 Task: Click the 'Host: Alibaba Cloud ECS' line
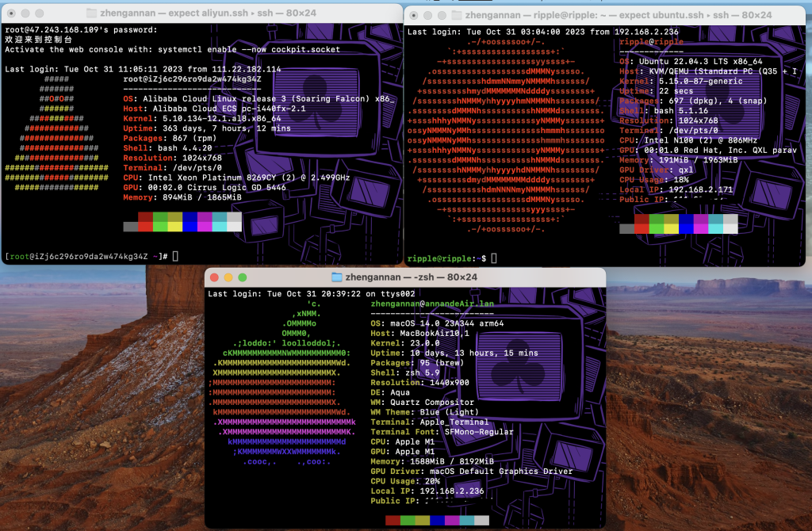click(x=214, y=109)
